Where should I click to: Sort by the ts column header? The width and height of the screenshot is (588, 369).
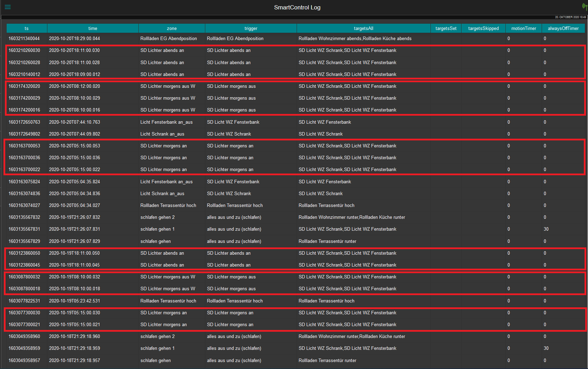[x=26, y=28]
